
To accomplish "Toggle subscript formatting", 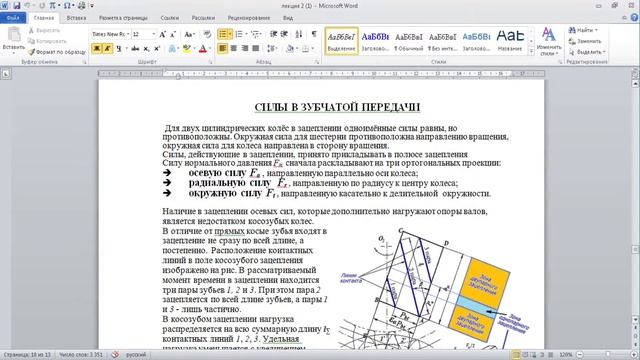I will click(146, 49).
